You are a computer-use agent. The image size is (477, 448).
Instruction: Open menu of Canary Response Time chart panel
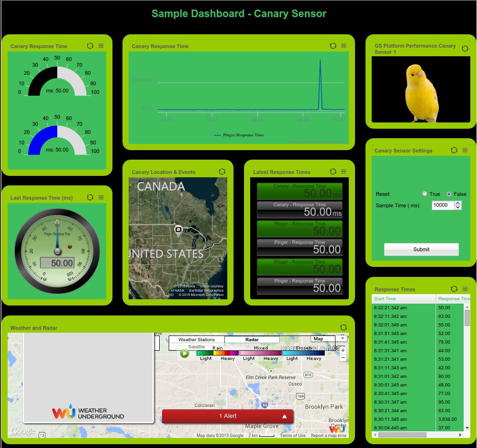click(344, 46)
